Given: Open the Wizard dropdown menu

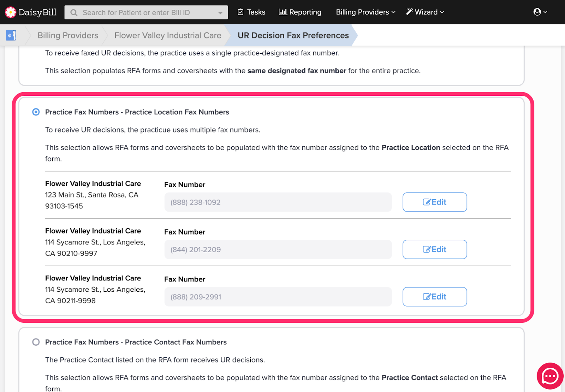Looking at the screenshot, I should (x=425, y=12).
